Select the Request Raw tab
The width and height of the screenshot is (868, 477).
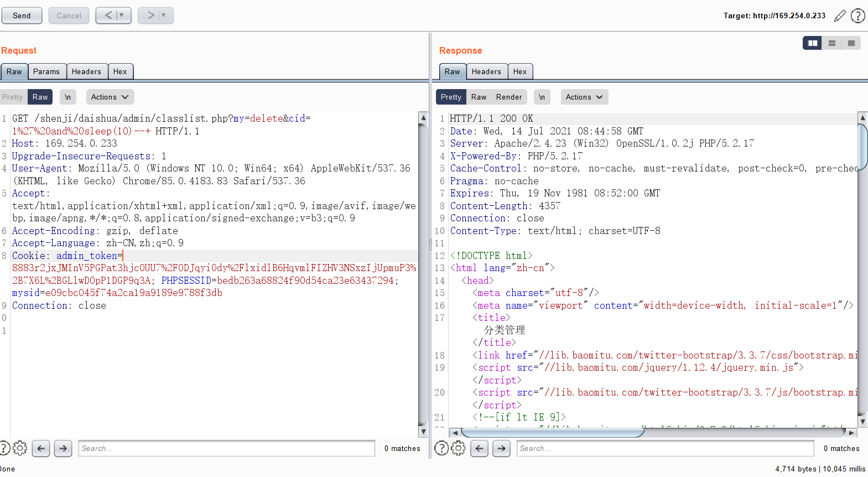14,71
